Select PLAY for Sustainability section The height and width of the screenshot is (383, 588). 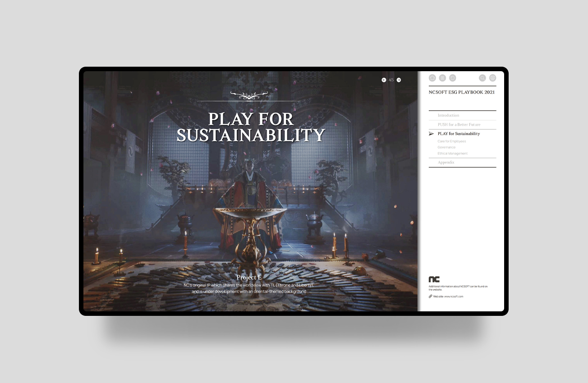459,134
